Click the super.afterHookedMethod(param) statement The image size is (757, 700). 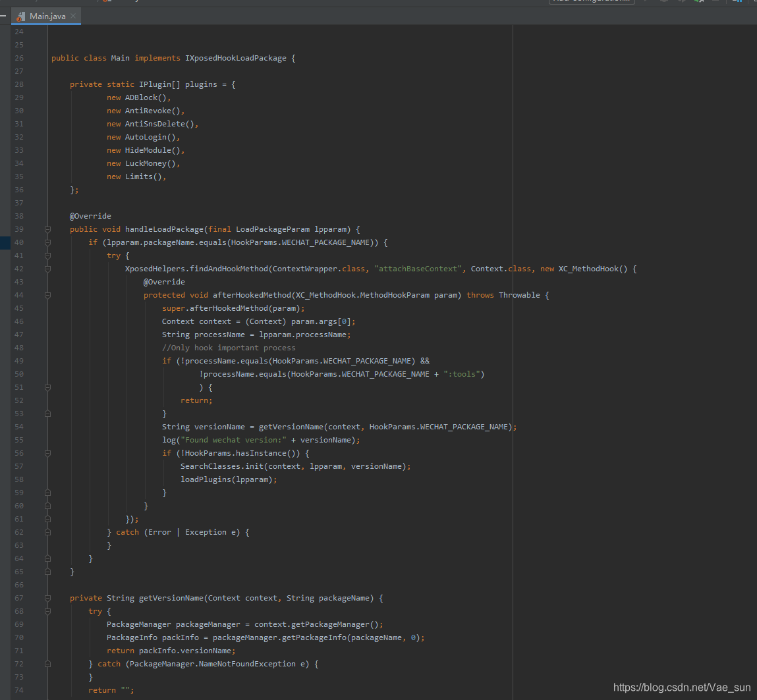tap(233, 308)
